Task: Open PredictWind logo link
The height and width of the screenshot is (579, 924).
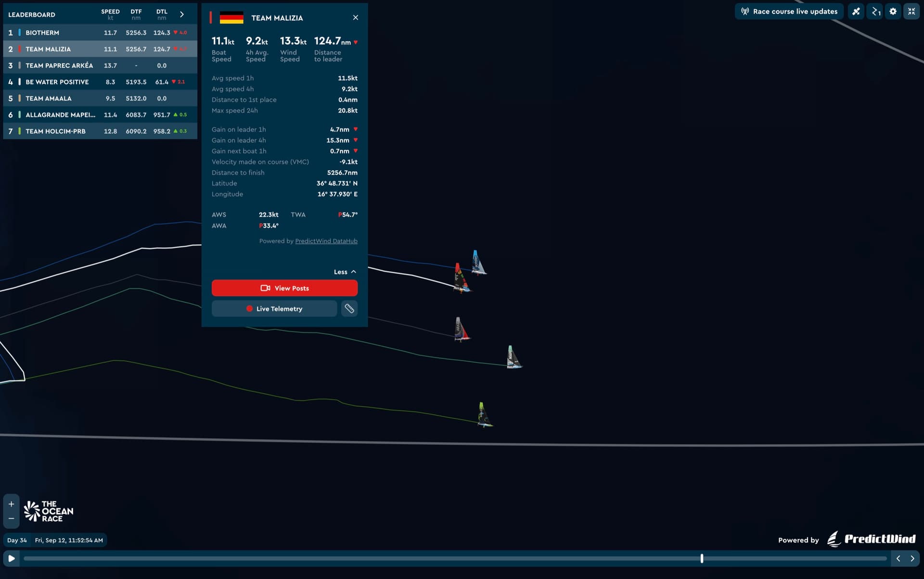Action: pyautogui.click(x=872, y=539)
